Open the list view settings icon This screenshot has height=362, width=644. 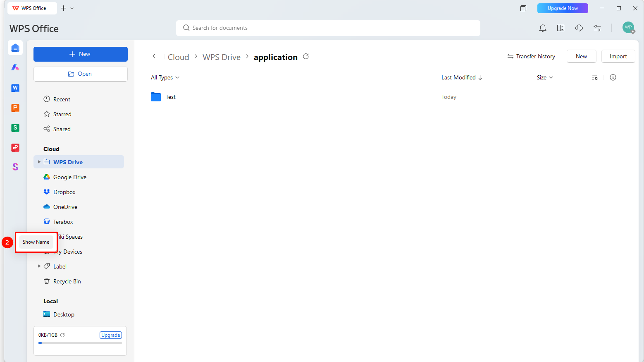tap(595, 77)
